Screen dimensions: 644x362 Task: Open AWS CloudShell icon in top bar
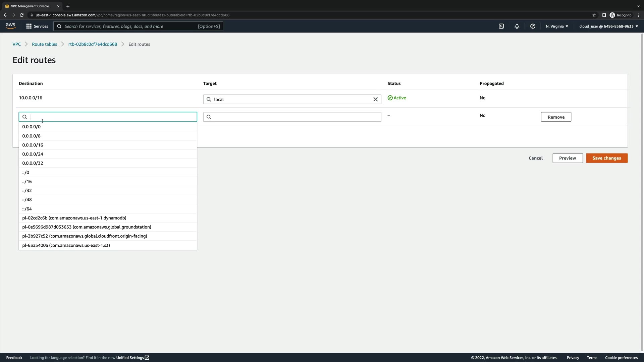(x=501, y=26)
